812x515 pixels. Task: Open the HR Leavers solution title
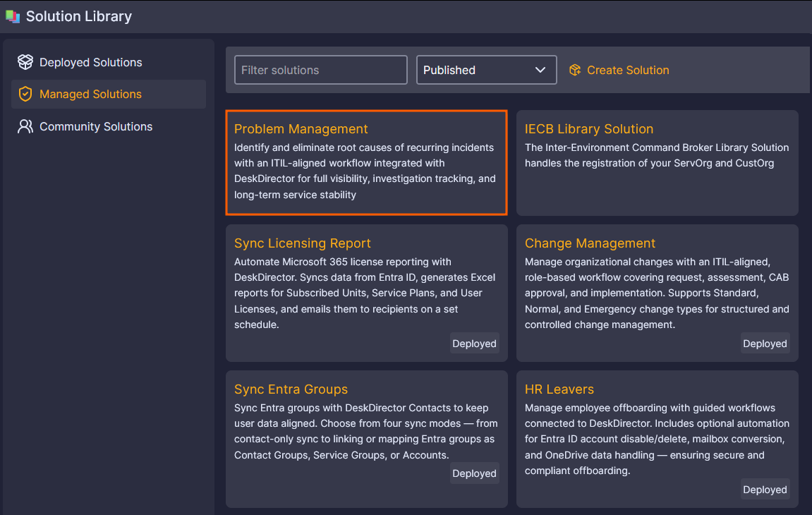point(559,389)
